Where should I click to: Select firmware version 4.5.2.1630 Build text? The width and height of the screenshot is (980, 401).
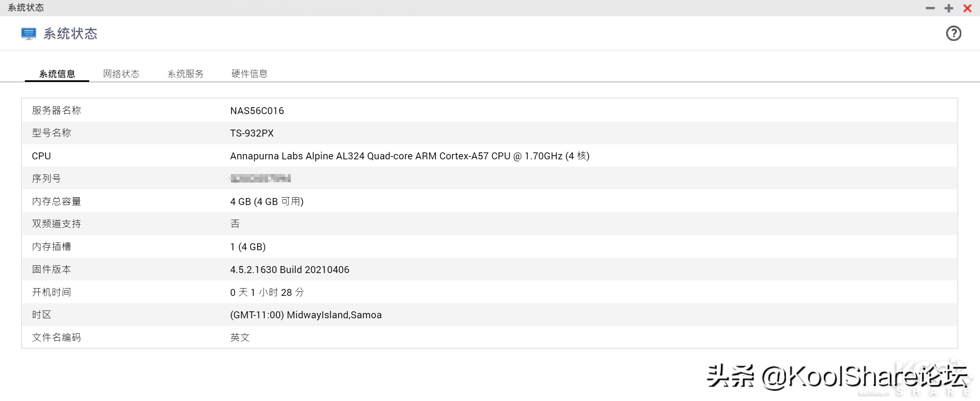click(290, 270)
